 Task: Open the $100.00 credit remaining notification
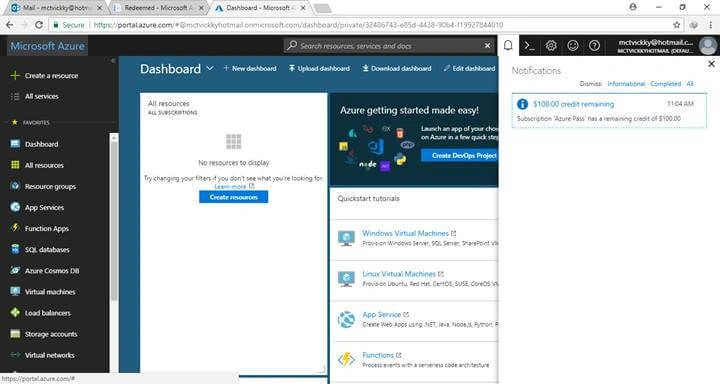pyautogui.click(x=609, y=111)
